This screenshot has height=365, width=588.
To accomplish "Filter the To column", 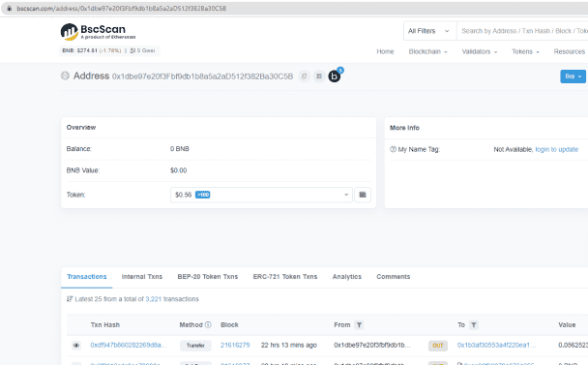I will click(x=474, y=324).
